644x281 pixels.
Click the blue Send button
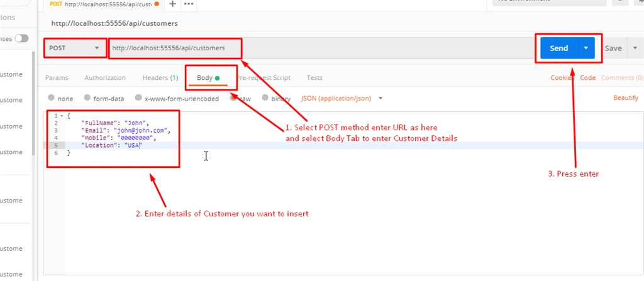[559, 48]
